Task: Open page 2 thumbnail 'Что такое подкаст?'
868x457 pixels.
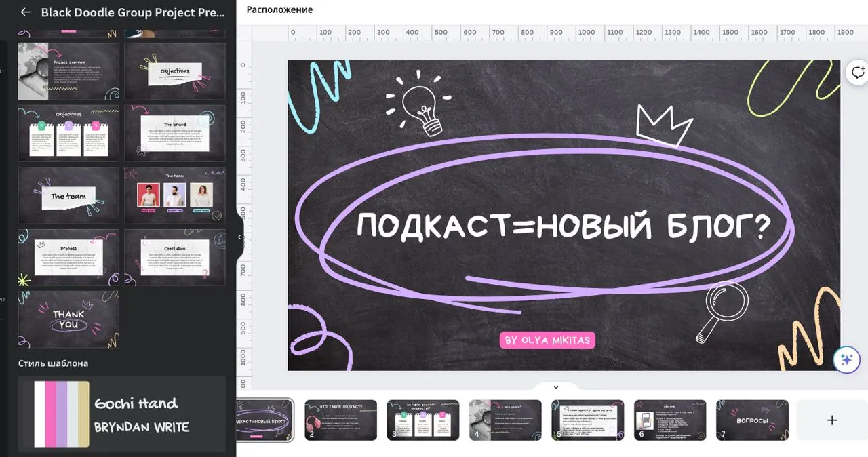Action: (x=341, y=420)
